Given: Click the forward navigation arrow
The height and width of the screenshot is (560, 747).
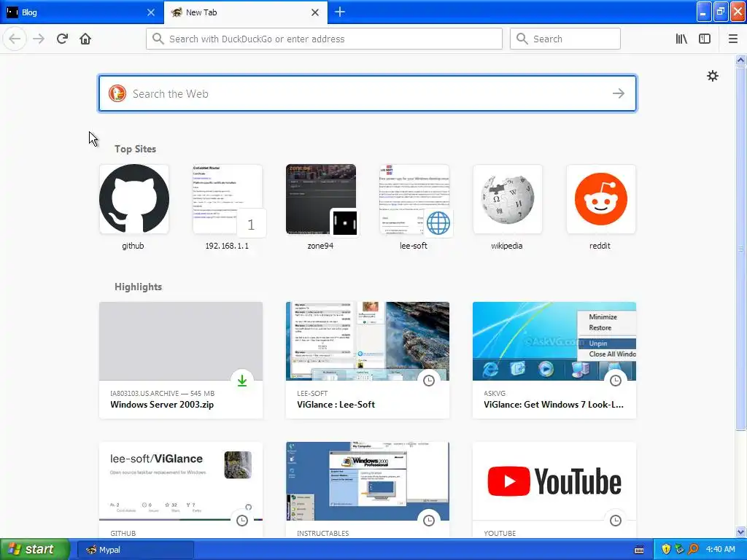Looking at the screenshot, I should point(39,39).
